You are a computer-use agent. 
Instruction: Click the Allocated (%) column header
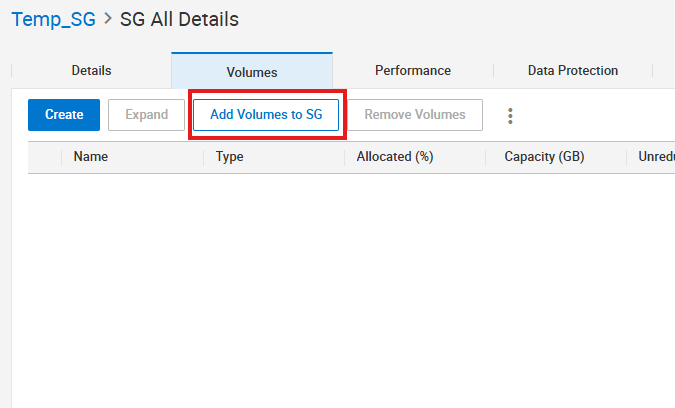coord(394,157)
